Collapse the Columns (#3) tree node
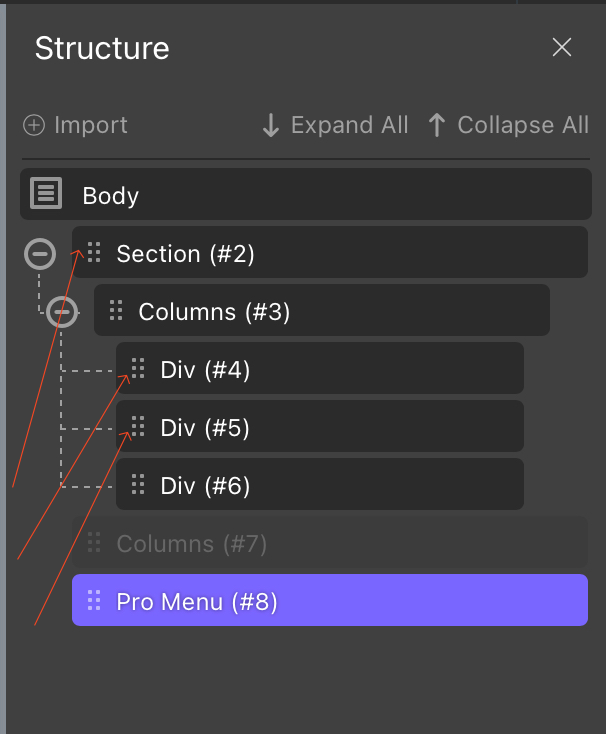 (x=62, y=312)
